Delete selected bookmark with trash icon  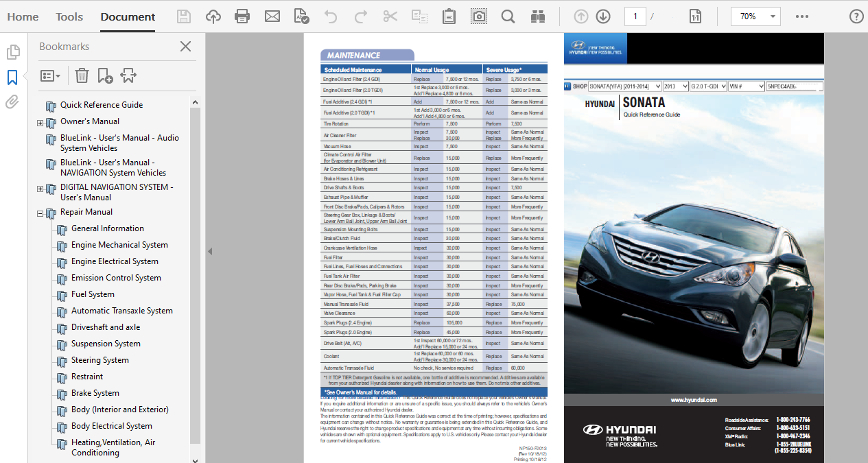click(x=82, y=75)
